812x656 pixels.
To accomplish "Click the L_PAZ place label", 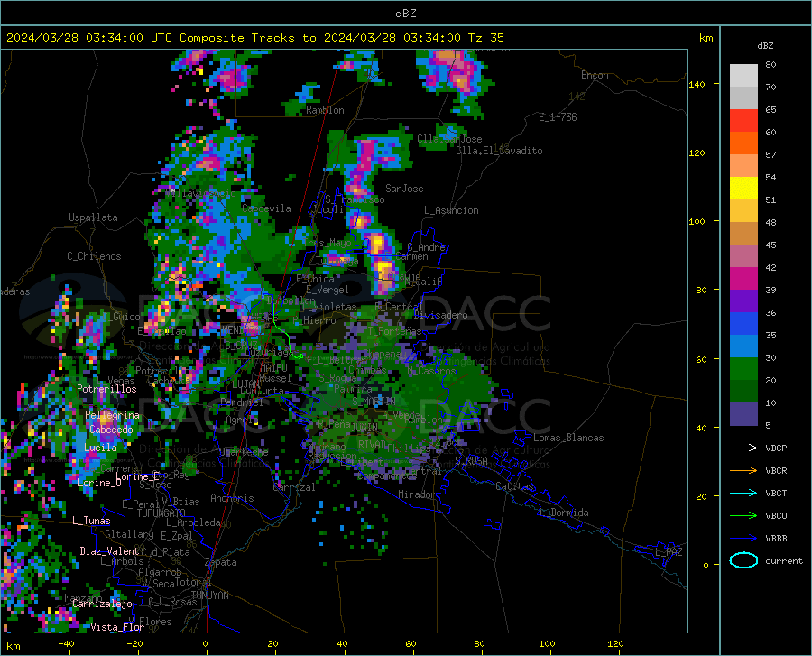I will [x=669, y=552].
